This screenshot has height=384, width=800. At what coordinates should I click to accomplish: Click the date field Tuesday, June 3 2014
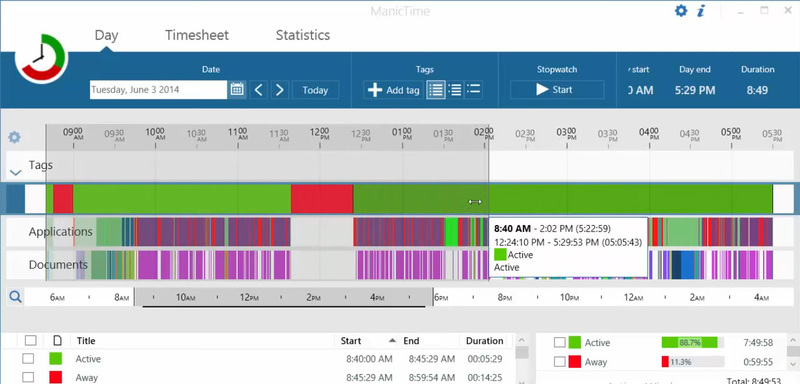(x=158, y=90)
